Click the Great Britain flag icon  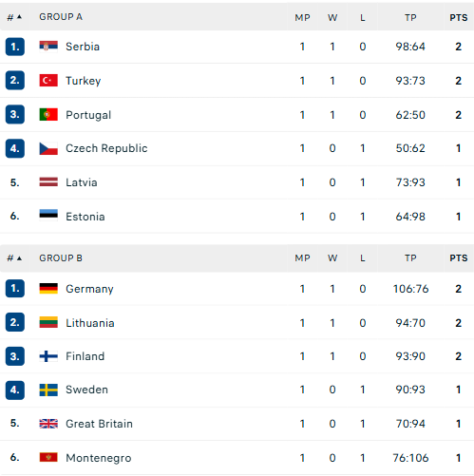(x=48, y=424)
